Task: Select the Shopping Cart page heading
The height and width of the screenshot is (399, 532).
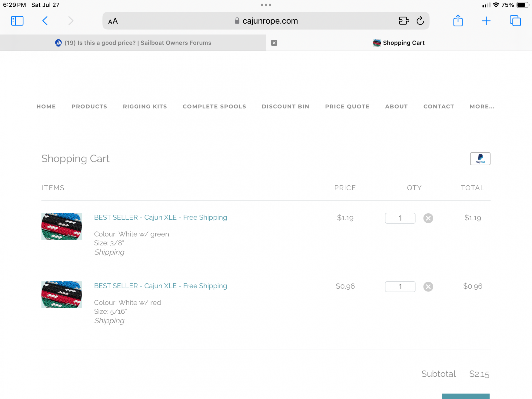Action: point(75,159)
